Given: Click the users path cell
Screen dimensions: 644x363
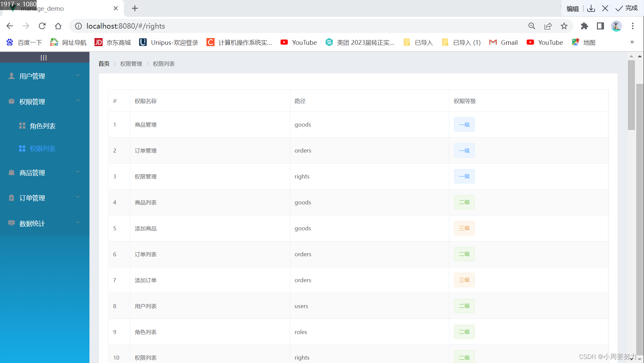Looking at the screenshot, I should (369, 306).
